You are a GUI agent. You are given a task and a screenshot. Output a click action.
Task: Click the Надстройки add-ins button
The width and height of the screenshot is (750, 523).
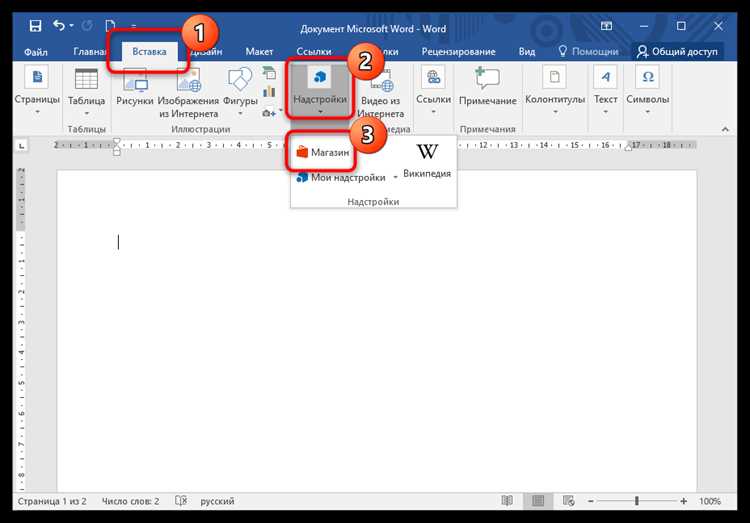pyautogui.click(x=320, y=91)
